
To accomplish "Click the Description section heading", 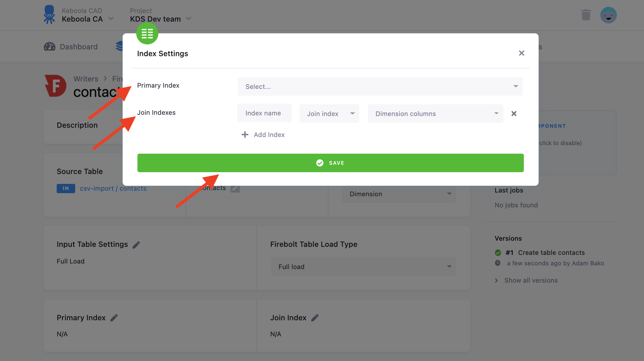I will point(77,125).
